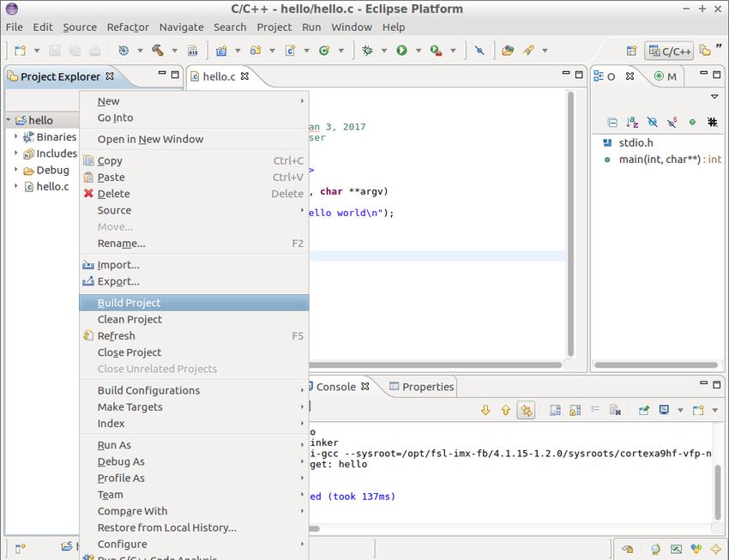Open the Outline view menu triangle
Viewport: 729px width, 560px height.
coord(714,97)
